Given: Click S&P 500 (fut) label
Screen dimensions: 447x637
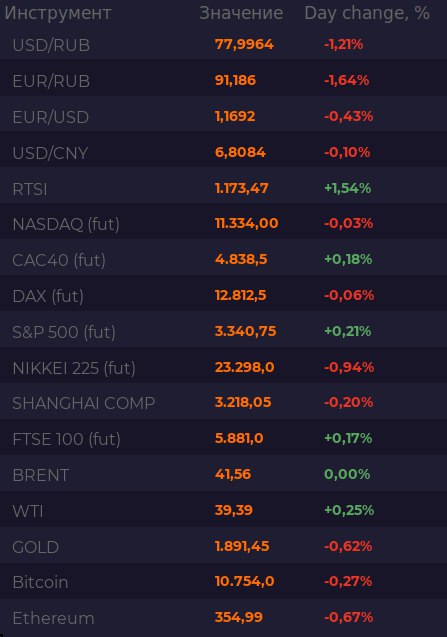Looking at the screenshot, I should click(64, 332).
